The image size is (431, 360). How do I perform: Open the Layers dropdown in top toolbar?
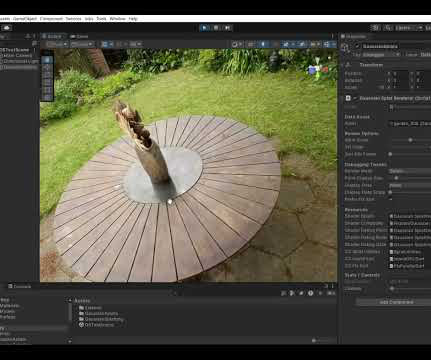click(x=409, y=28)
